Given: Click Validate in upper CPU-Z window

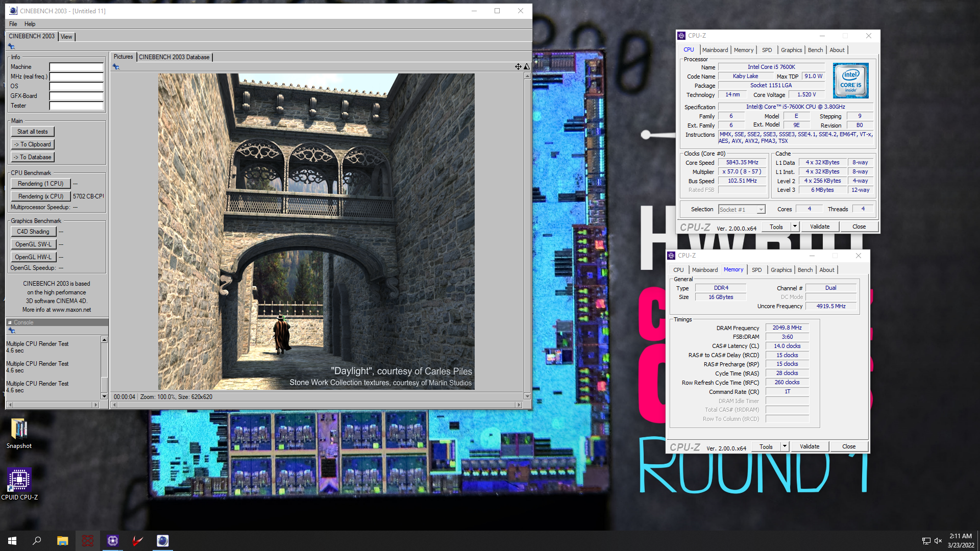Looking at the screenshot, I should tap(820, 227).
